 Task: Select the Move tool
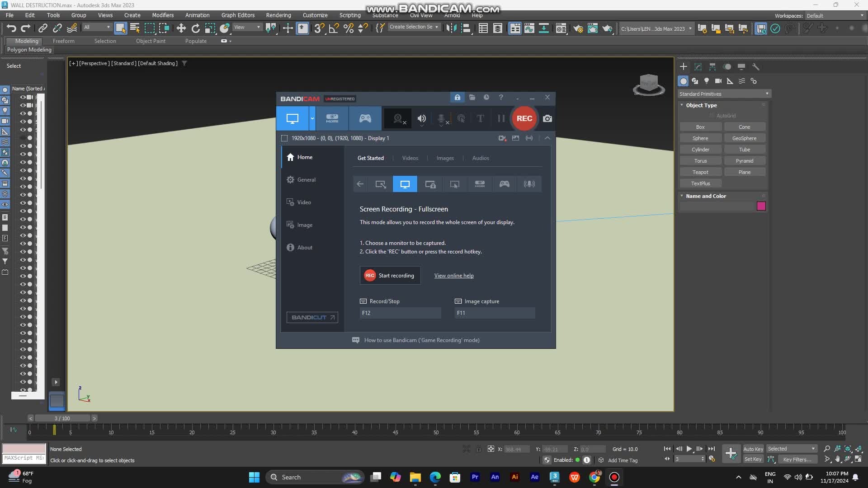181,28
